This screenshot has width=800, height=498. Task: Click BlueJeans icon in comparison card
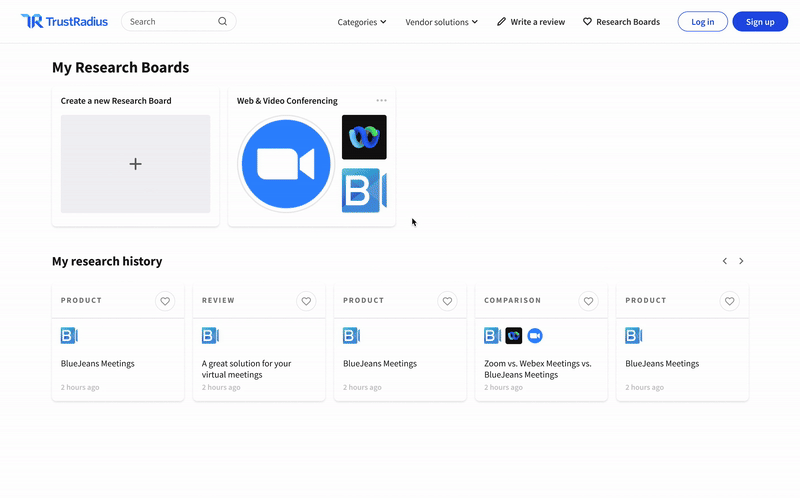point(492,336)
